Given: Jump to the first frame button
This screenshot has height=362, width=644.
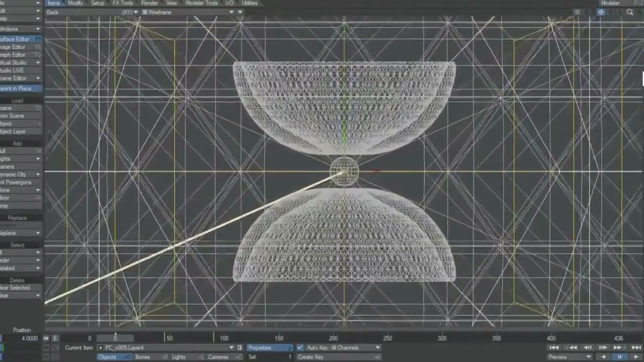Looking at the screenshot, I should [x=554, y=347].
